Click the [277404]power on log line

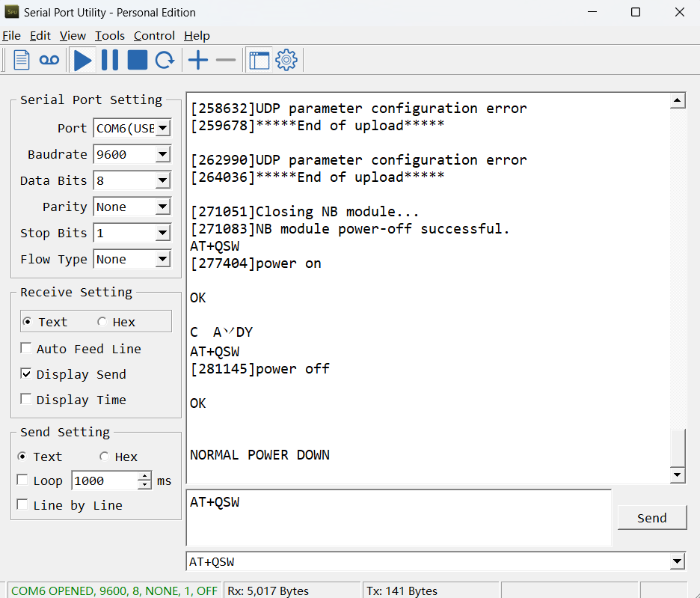pyautogui.click(x=255, y=263)
